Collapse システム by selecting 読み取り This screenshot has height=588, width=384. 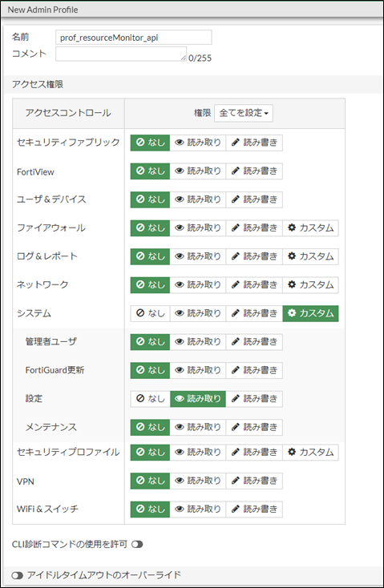[x=198, y=313]
